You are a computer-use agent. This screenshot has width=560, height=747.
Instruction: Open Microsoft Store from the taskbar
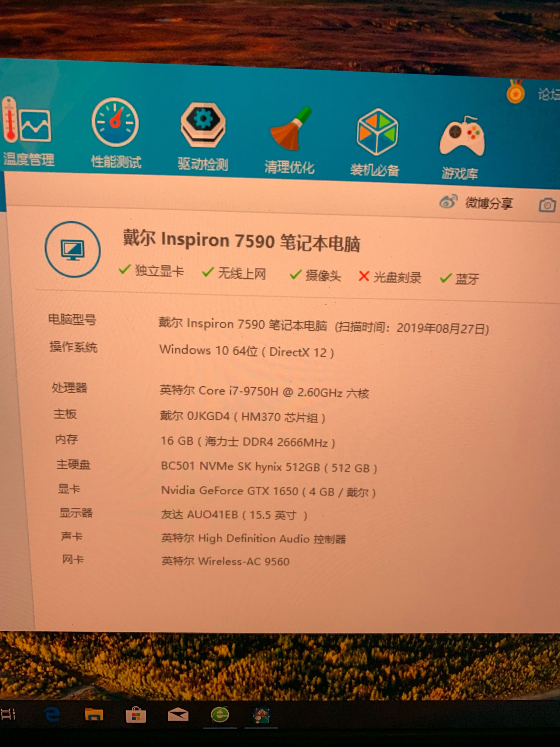point(136,714)
